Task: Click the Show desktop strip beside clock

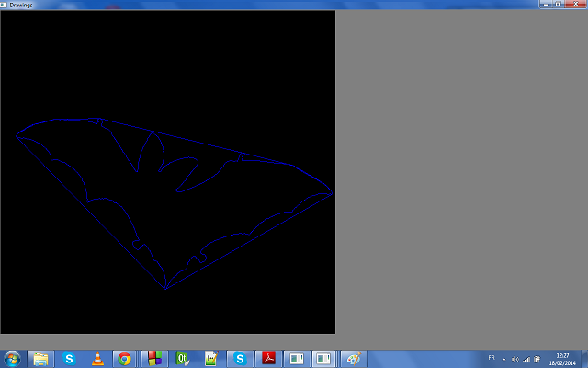Action: pyautogui.click(x=584, y=359)
